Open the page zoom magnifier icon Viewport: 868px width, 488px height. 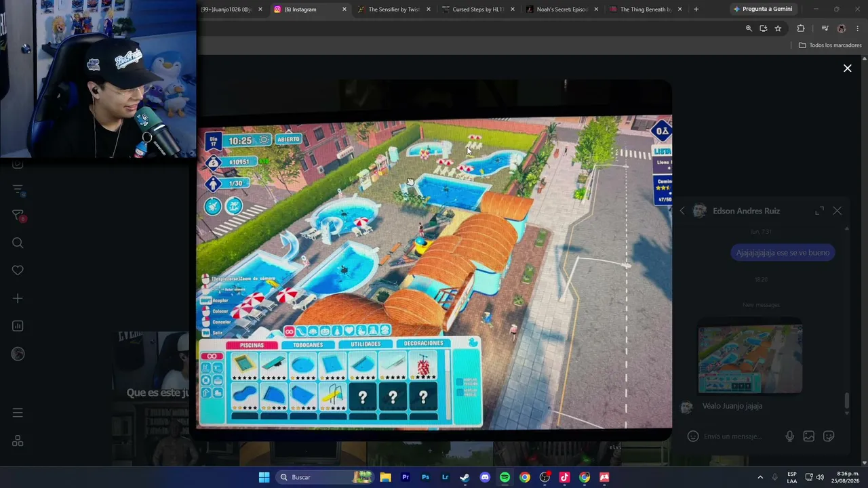[x=749, y=28]
